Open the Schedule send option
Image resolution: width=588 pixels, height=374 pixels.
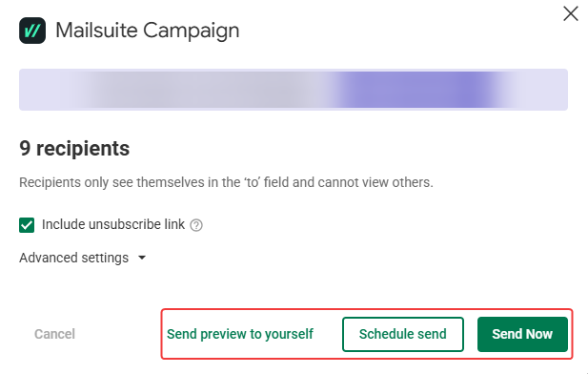(x=403, y=334)
